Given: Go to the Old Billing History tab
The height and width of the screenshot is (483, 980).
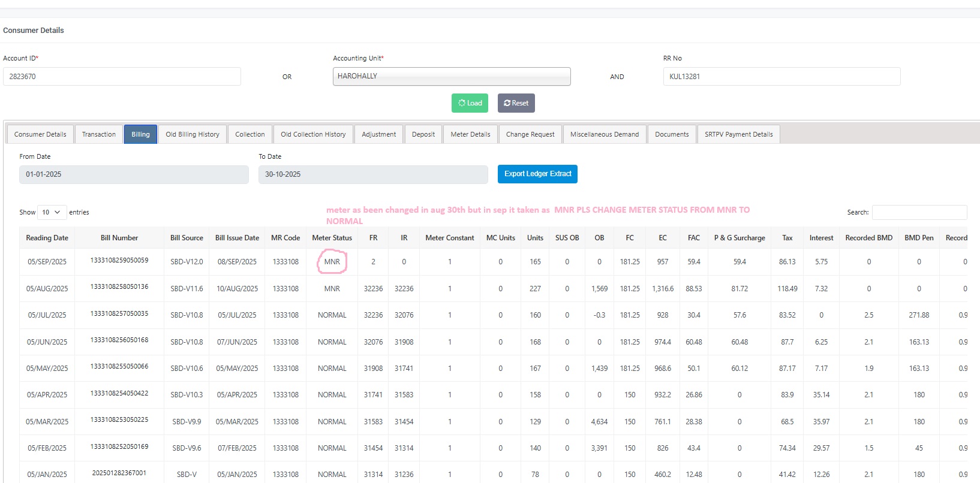Looking at the screenshot, I should tap(193, 134).
